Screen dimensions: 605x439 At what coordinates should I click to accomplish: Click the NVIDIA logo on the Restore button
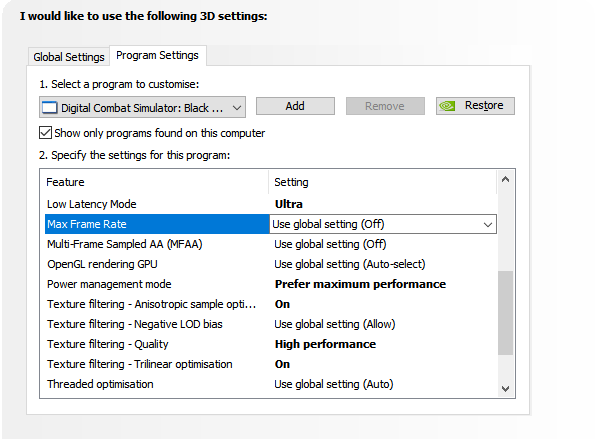[447, 106]
